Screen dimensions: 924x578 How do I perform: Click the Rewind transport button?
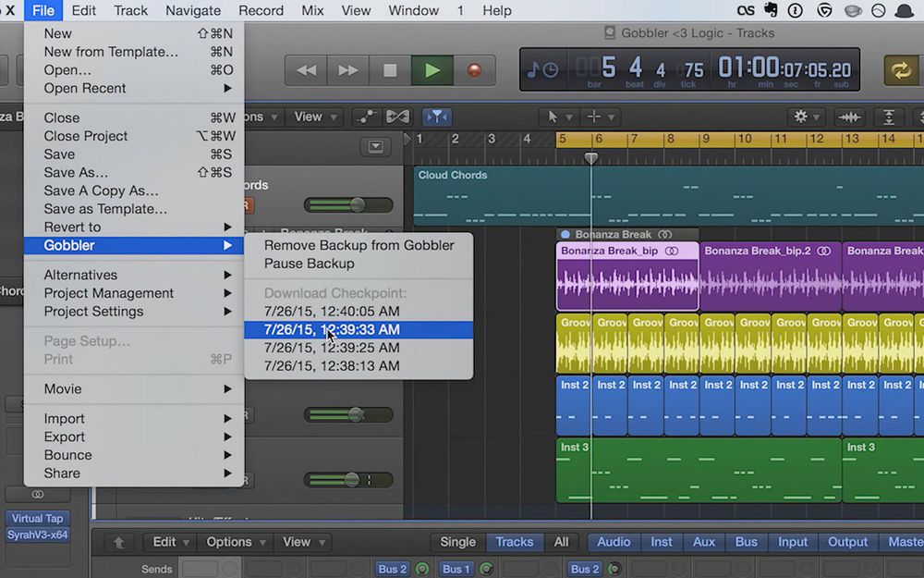click(x=306, y=71)
